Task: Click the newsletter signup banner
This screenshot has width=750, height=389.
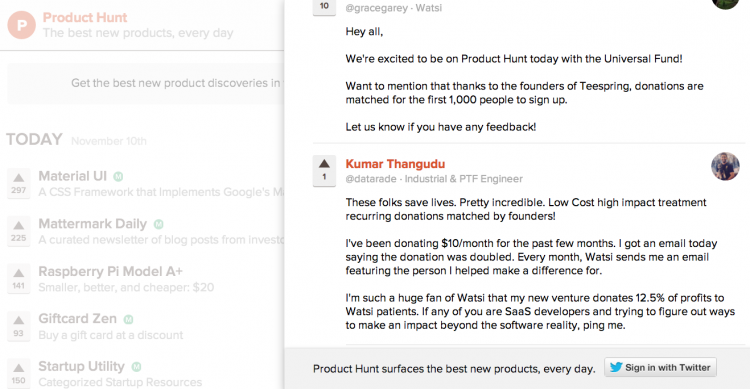Action: (145, 83)
